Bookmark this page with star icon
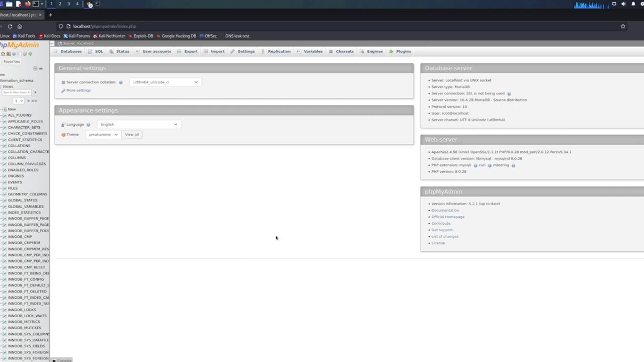644x362 pixels. tap(623, 26)
